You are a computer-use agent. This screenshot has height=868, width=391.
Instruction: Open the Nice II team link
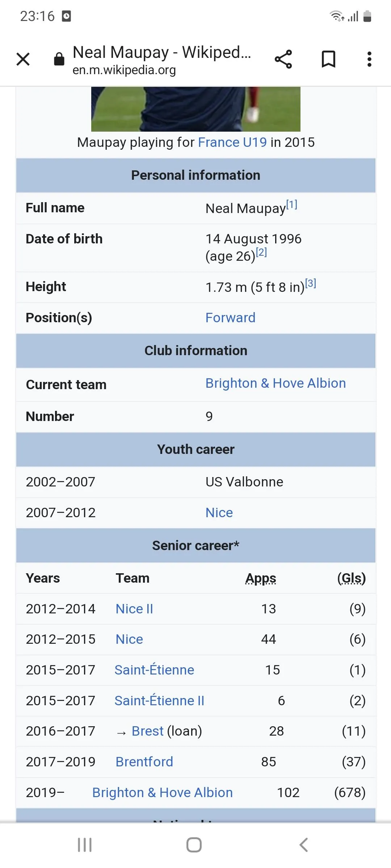[134, 609]
